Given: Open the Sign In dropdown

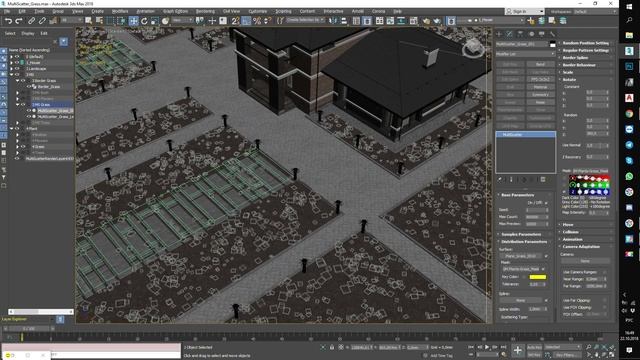Looking at the screenshot, I should (524, 11).
